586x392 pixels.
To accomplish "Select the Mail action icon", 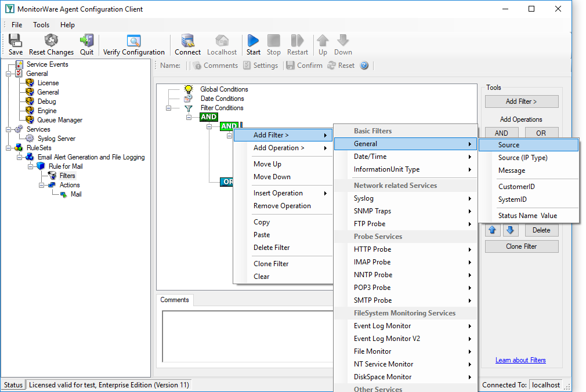I will (64, 194).
